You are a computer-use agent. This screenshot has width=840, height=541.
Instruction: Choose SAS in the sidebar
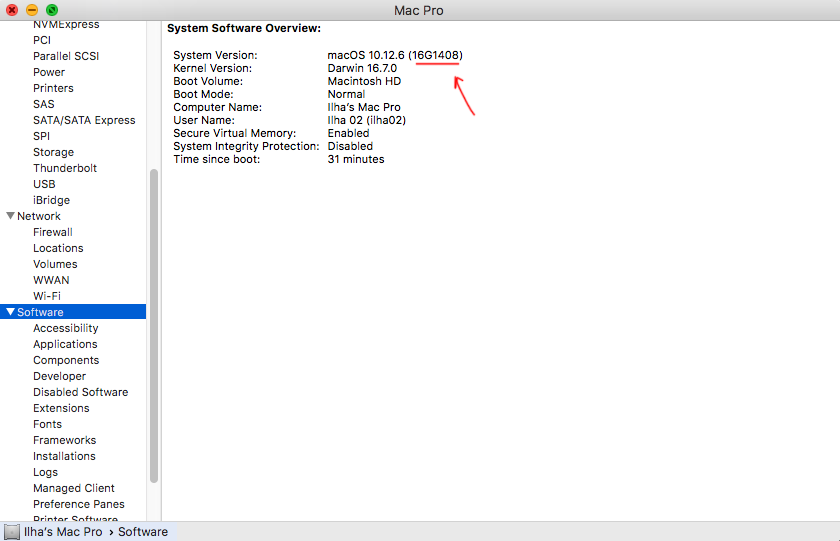pyautogui.click(x=43, y=104)
